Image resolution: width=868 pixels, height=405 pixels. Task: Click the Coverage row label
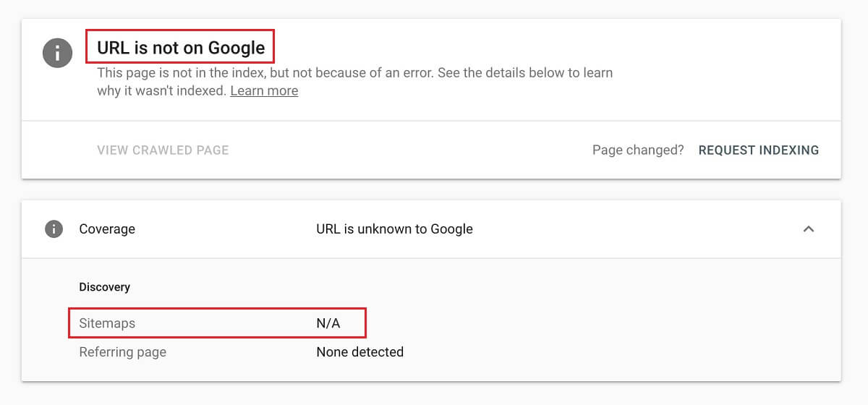pos(107,229)
